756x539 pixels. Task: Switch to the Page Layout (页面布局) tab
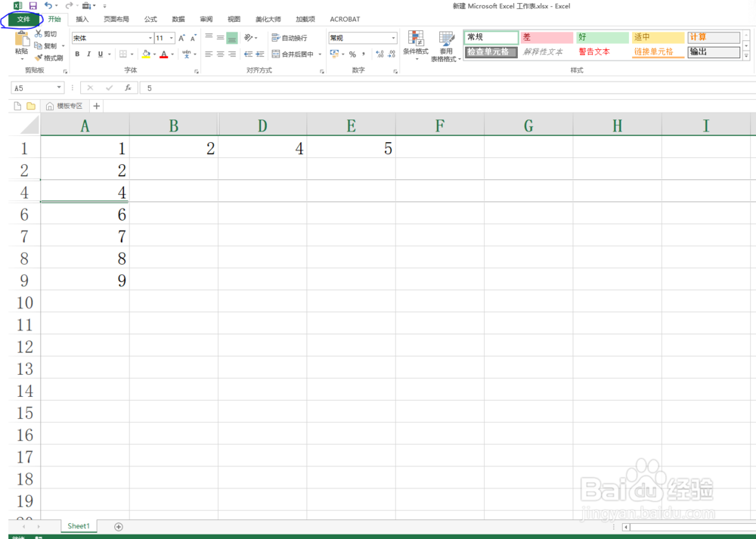[116, 20]
